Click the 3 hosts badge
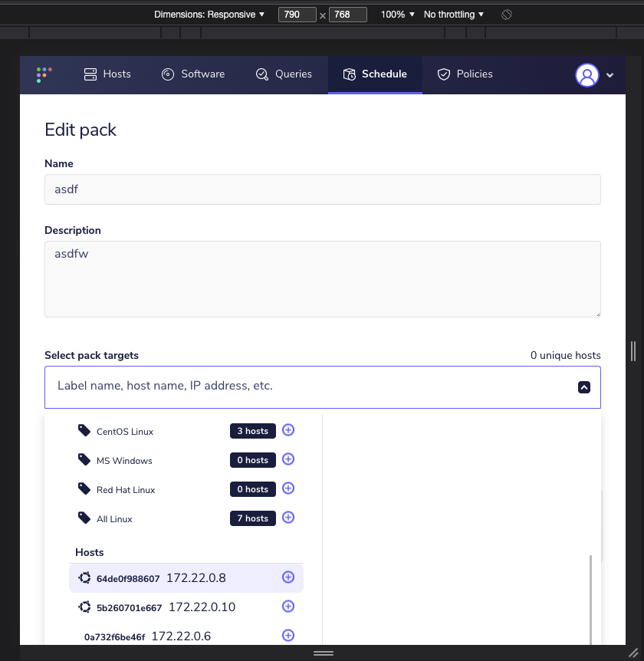The height and width of the screenshot is (661, 644). tap(253, 431)
